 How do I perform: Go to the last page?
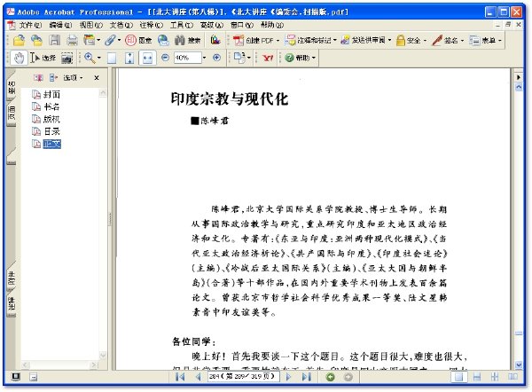point(307,377)
